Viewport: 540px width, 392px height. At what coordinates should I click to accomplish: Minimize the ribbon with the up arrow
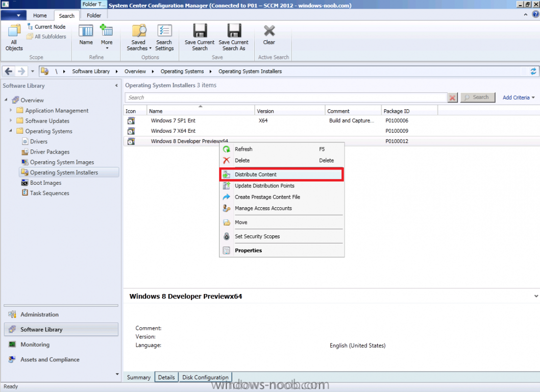coord(526,14)
